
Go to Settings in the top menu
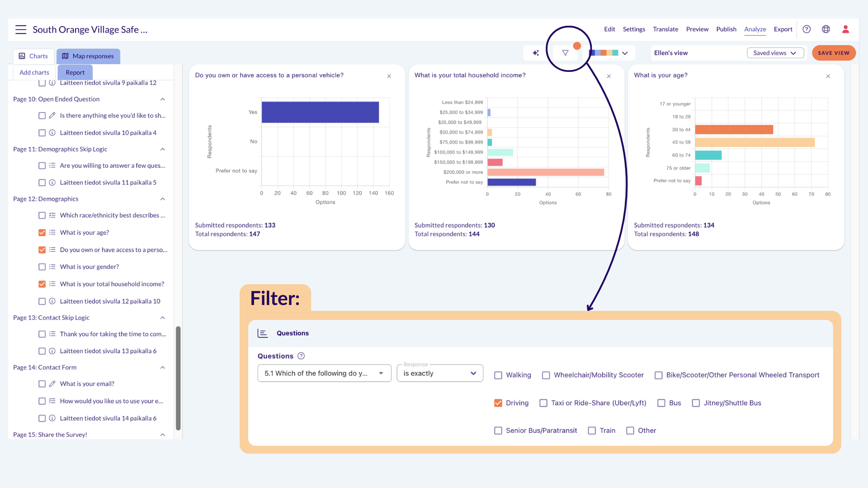click(634, 29)
